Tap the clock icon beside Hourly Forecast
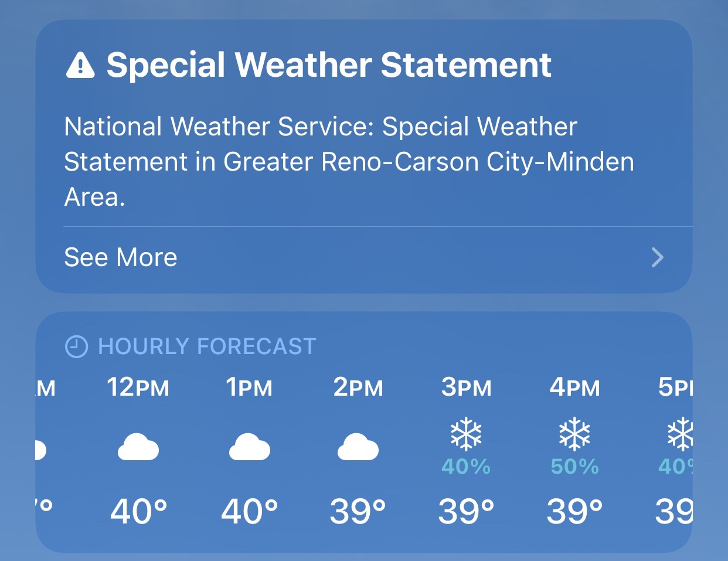The height and width of the screenshot is (561, 728). coord(76,346)
